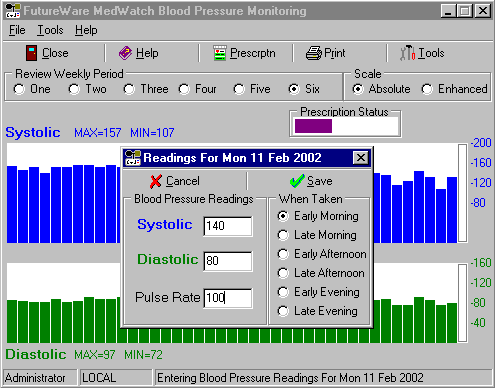This screenshot has height=388, width=495.
Task: Click the red X Cancel icon
Action: tap(156, 181)
